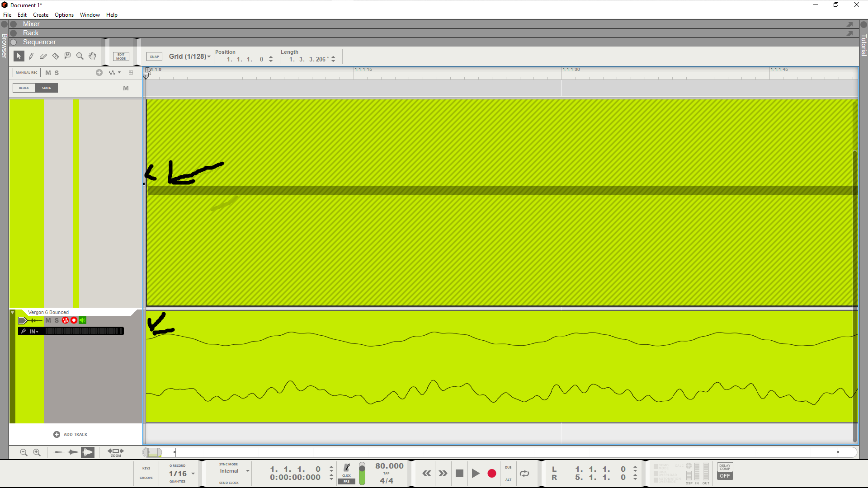Screen dimensions: 868x488
Task: Select the Magnify tool
Action: point(80,56)
